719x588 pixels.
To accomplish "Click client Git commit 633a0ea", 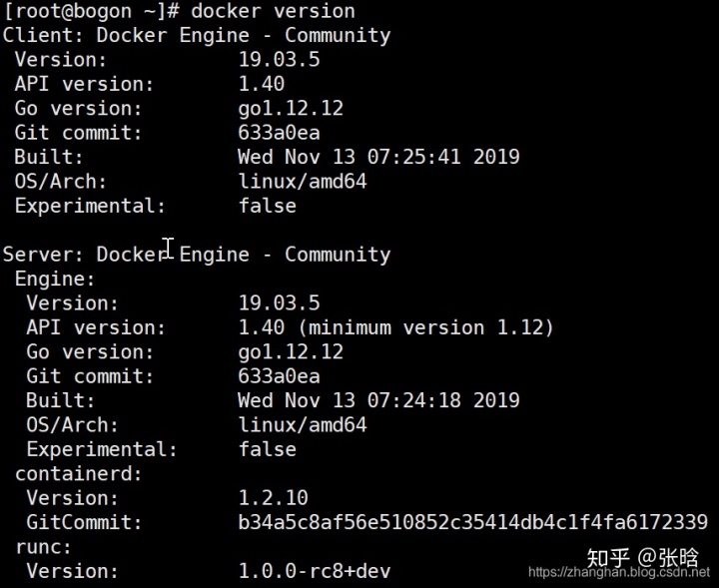I will (x=279, y=133).
